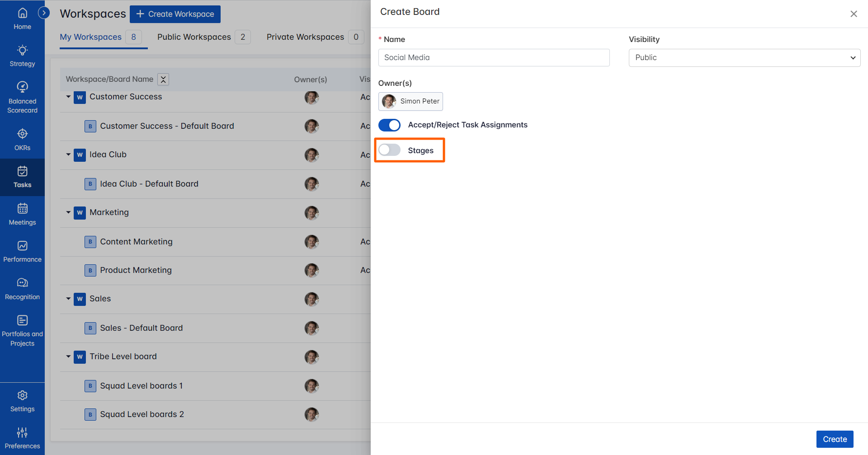Open the Visibility dropdown

744,57
